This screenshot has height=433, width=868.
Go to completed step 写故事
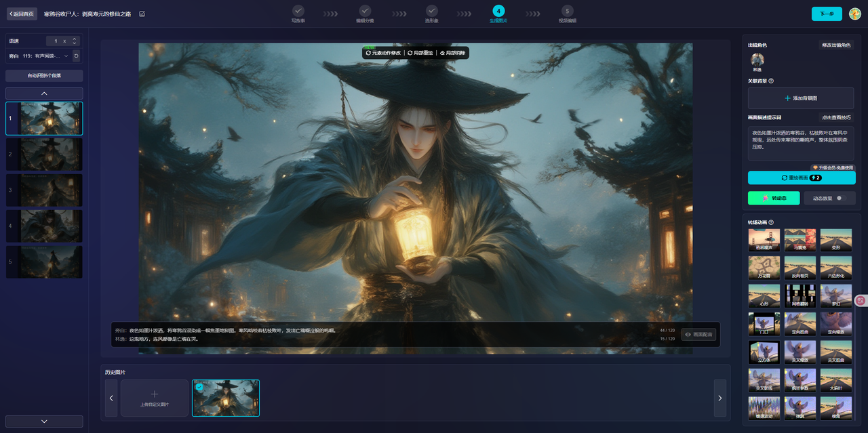[298, 11]
